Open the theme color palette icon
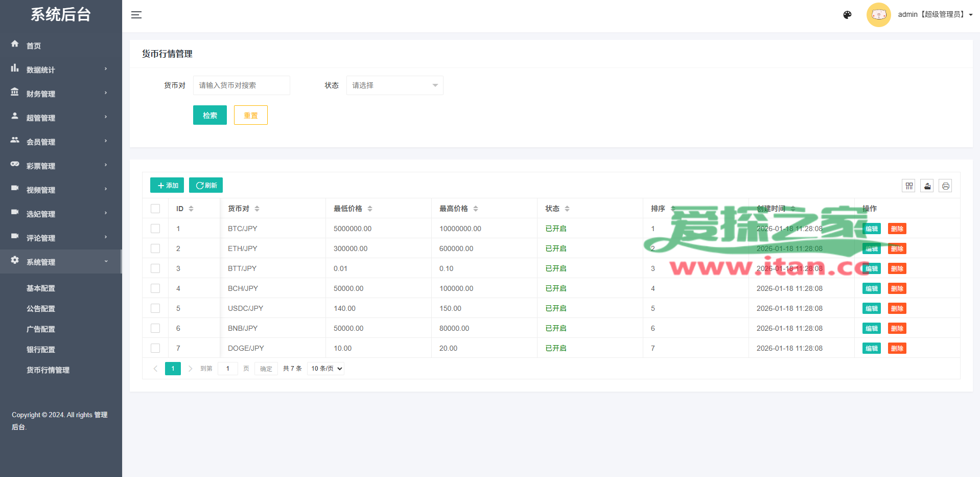The height and width of the screenshot is (477, 980). [x=847, y=15]
